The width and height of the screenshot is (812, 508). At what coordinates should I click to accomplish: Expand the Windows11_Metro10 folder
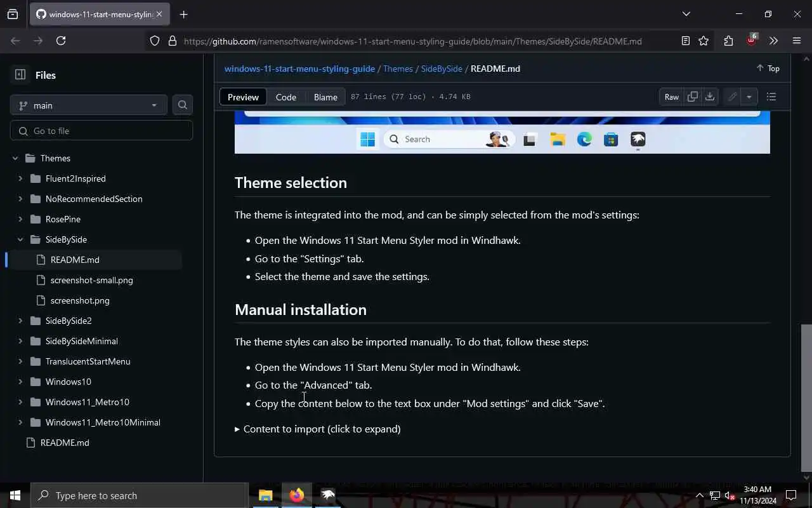point(20,402)
